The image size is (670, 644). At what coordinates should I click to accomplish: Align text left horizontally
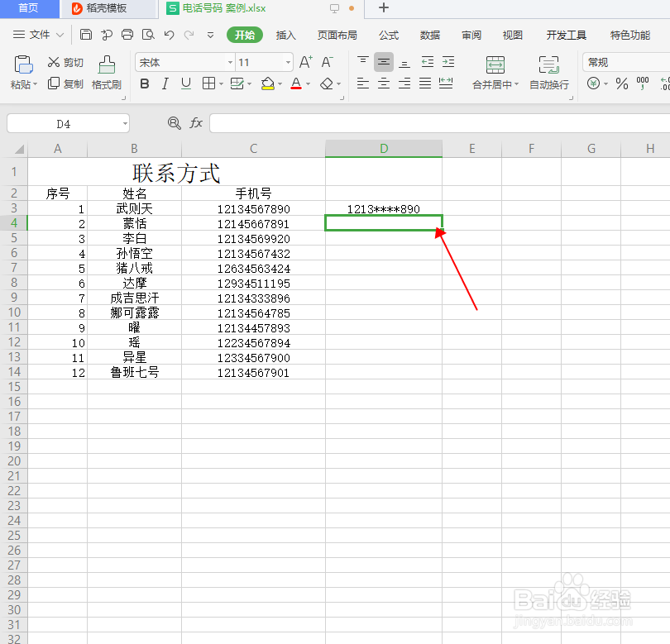click(363, 83)
